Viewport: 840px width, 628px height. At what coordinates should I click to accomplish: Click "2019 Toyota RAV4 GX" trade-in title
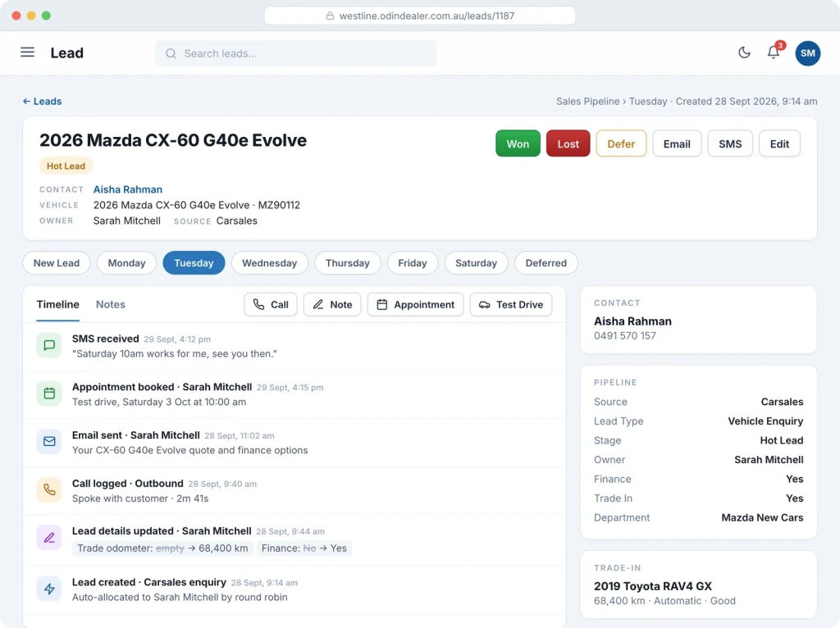click(652, 585)
